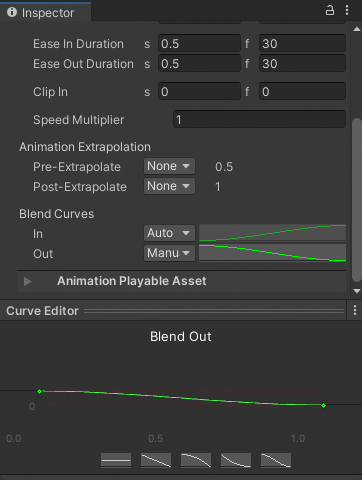The height and width of the screenshot is (480, 362).
Task: Open the Curve Editor options menu
Action: pos(355,310)
